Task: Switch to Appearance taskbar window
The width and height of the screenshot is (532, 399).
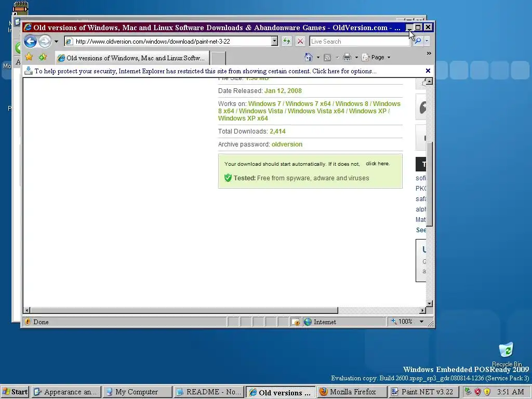Action: pos(66,392)
